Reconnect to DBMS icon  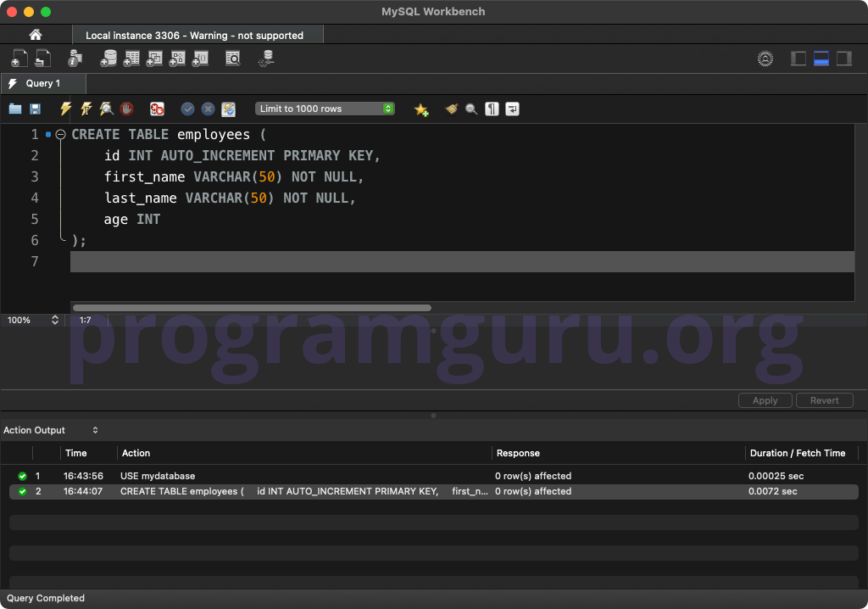point(267,59)
